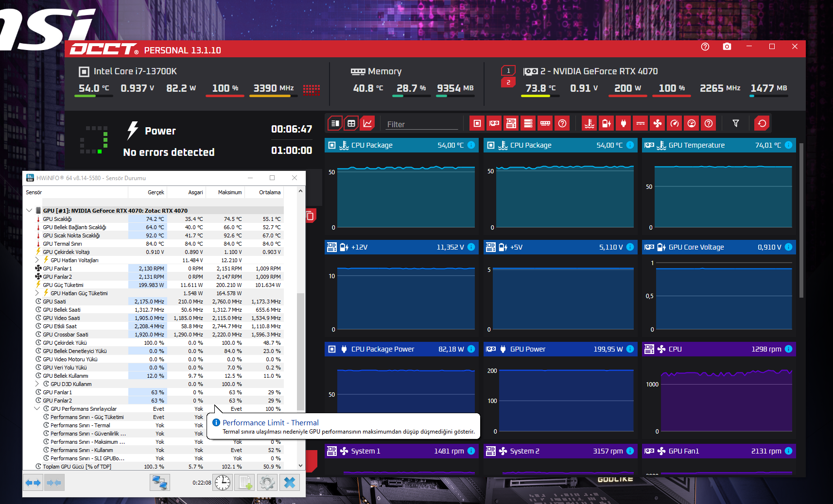This screenshot has width=833, height=504.
Task: Open info for the GPU Power card
Action: point(630,349)
